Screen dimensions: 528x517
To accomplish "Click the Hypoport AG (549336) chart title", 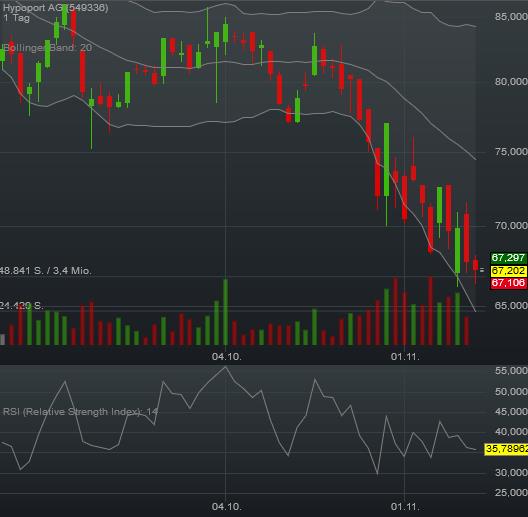I will (56, 7).
